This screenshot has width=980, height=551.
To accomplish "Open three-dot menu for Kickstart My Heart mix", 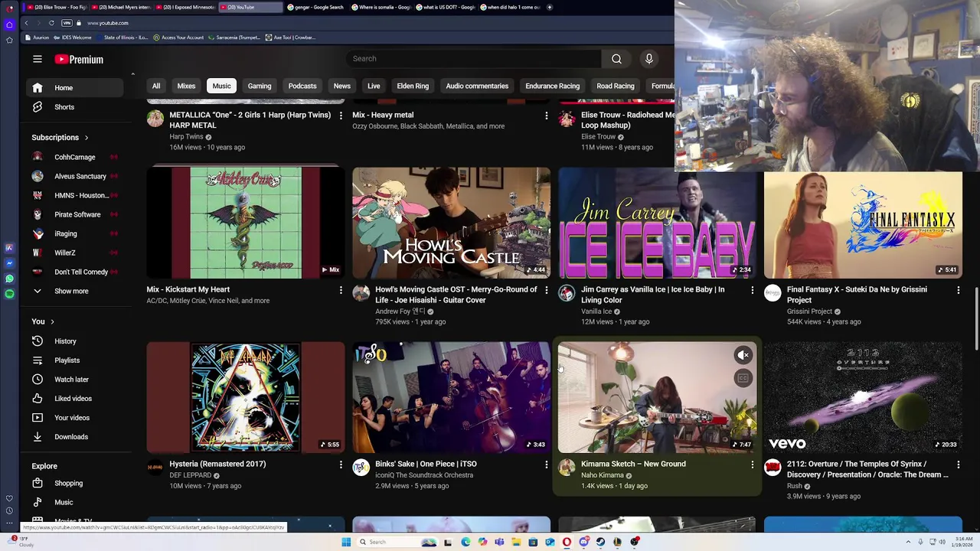I will 341,290.
